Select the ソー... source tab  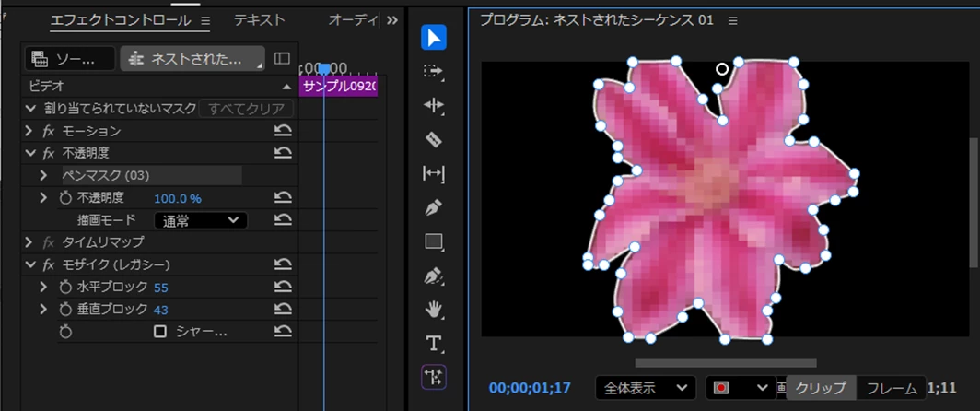pyautogui.click(x=70, y=59)
